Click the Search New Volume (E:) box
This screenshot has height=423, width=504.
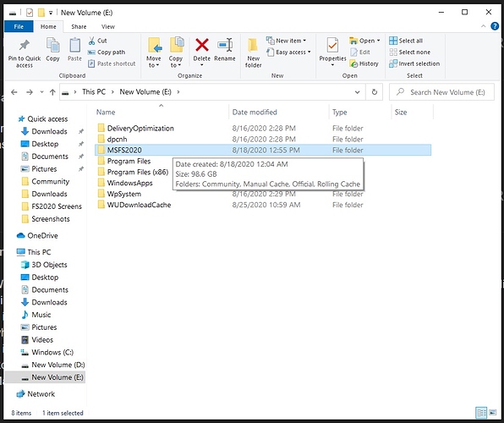[441, 92]
